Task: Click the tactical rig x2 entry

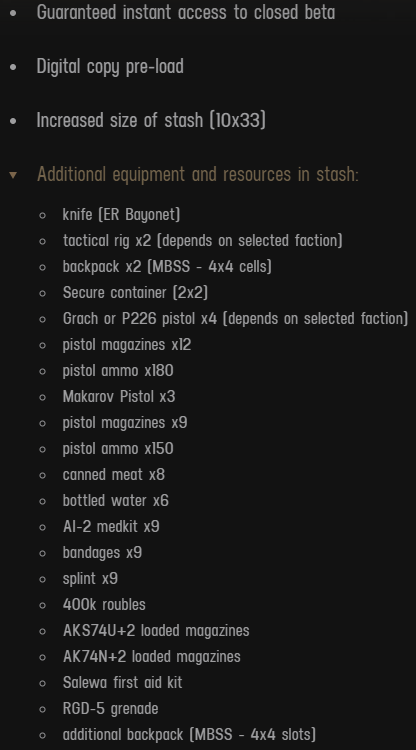Action: coord(203,240)
